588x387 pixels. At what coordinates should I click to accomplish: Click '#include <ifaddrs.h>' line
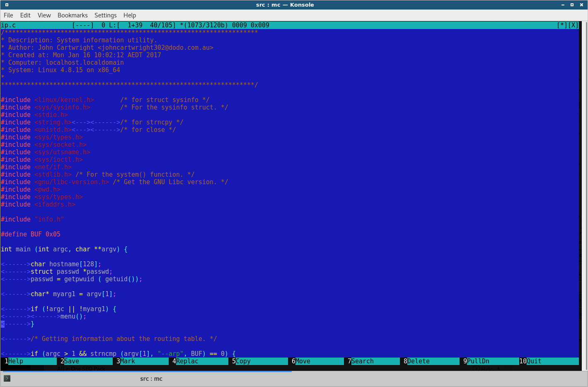[38, 204]
